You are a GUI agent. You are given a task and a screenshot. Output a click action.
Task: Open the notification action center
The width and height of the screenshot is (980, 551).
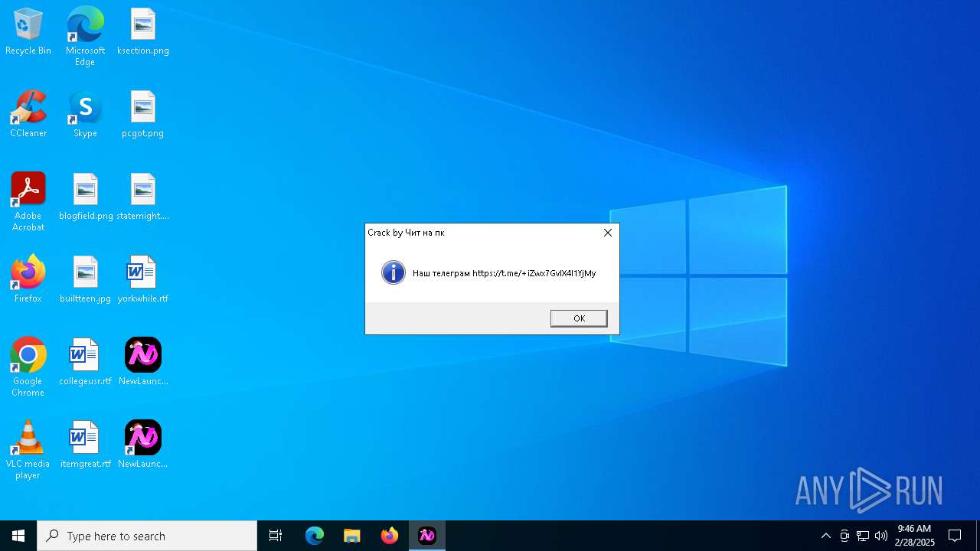955,536
